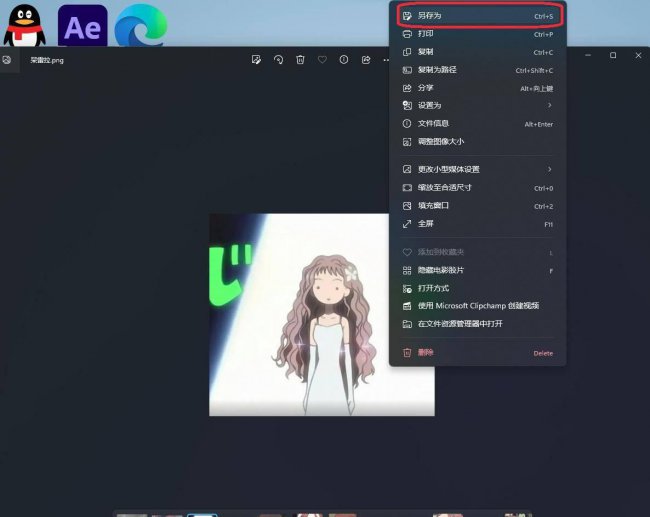Open the QQ penguin desktop icon
This screenshot has width=650, height=517.
tap(24, 25)
